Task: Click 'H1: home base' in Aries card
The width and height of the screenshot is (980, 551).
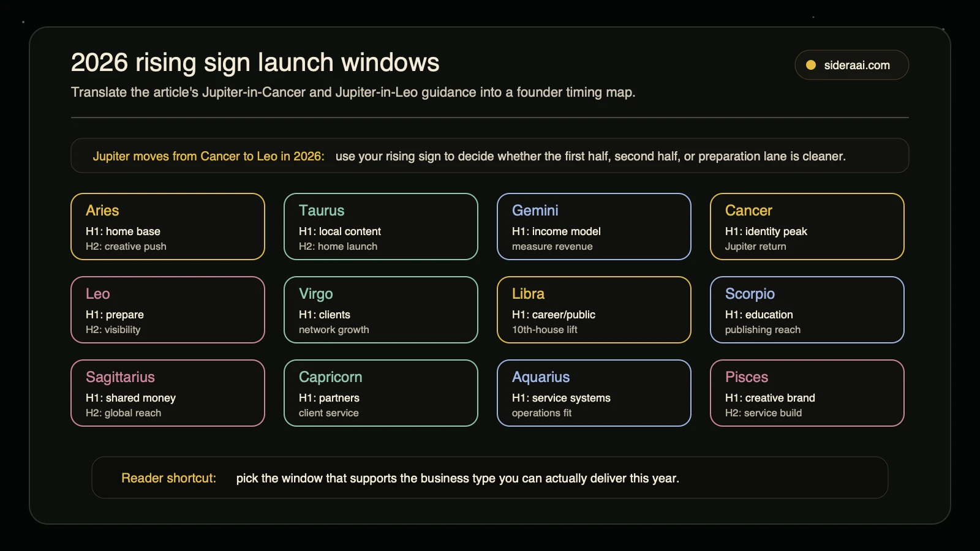Action: tap(123, 231)
